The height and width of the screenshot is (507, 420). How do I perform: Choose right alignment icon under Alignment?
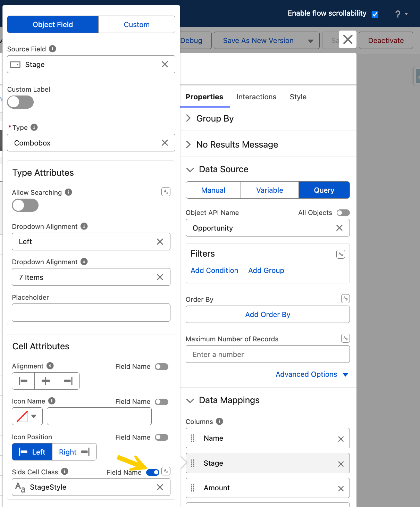(x=68, y=381)
